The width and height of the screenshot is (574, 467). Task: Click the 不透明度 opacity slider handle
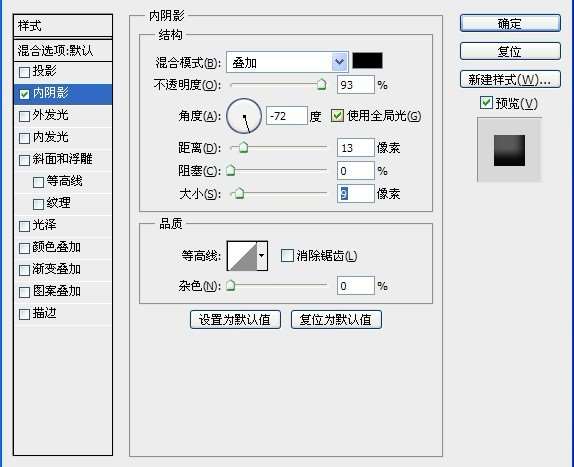click(321, 84)
